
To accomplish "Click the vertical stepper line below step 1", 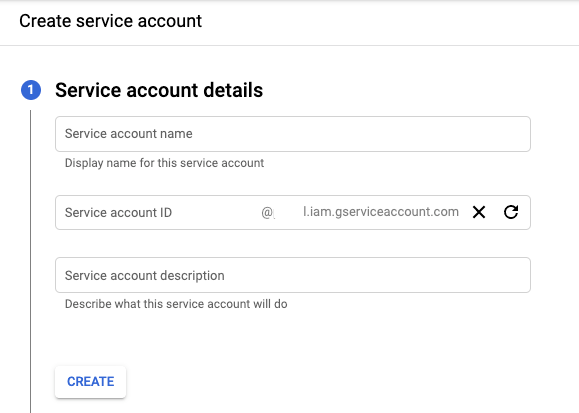I will pyautogui.click(x=30, y=261).
